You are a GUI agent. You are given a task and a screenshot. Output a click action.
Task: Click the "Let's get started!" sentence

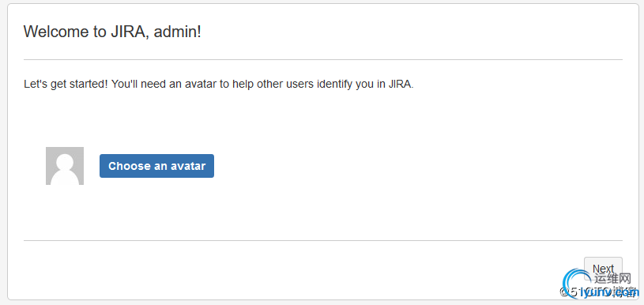point(66,85)
